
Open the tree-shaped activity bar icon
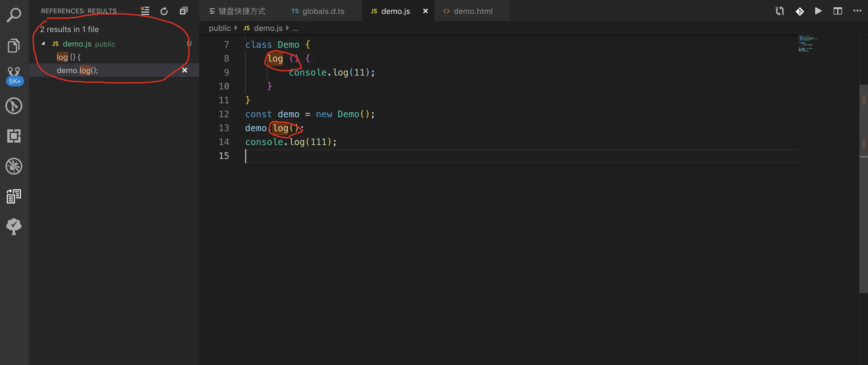(x=14, y=226)
